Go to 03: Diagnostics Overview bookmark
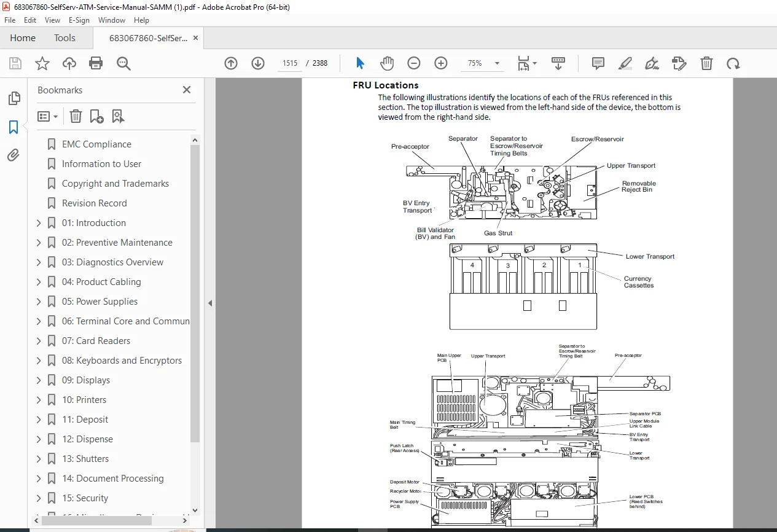777x532 pixels. pyautogui.click(x=112, y=262)
